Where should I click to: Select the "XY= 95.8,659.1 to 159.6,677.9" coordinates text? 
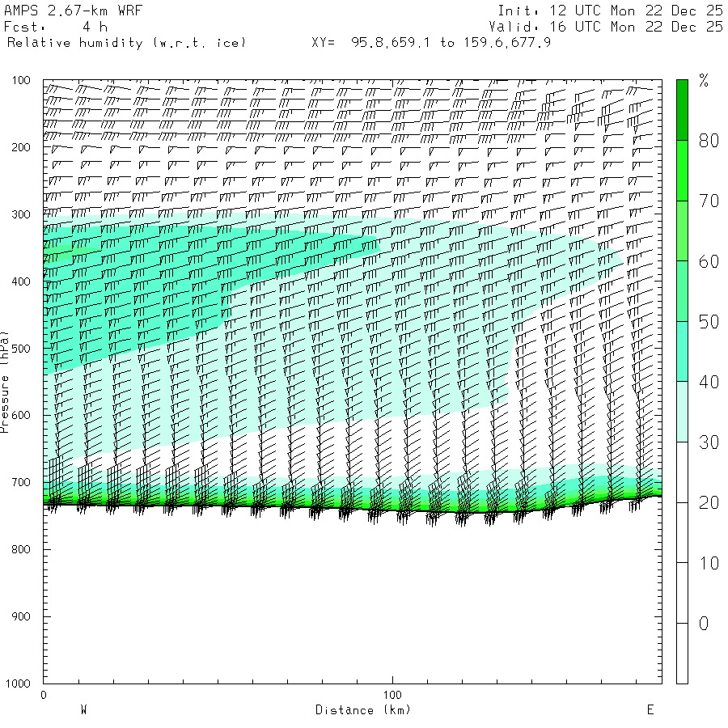(431, 43)
